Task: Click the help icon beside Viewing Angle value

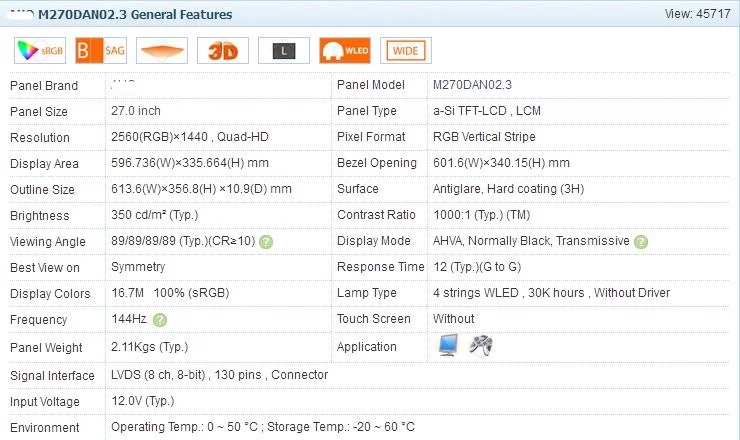Action: [x=266, y=242]
